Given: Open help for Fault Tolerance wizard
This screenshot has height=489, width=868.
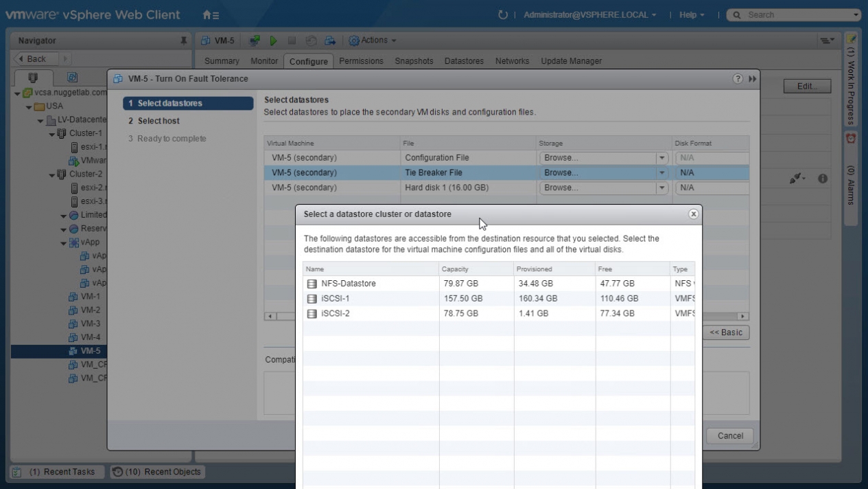Looking at the screenshot, I should coord(738,79).
